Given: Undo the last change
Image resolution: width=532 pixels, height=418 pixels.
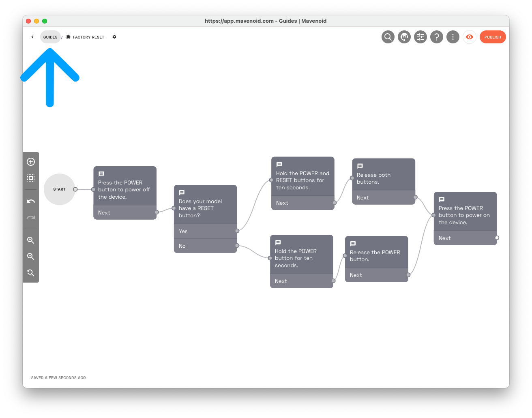Looking at the screenshot, I should coord(31,201).
